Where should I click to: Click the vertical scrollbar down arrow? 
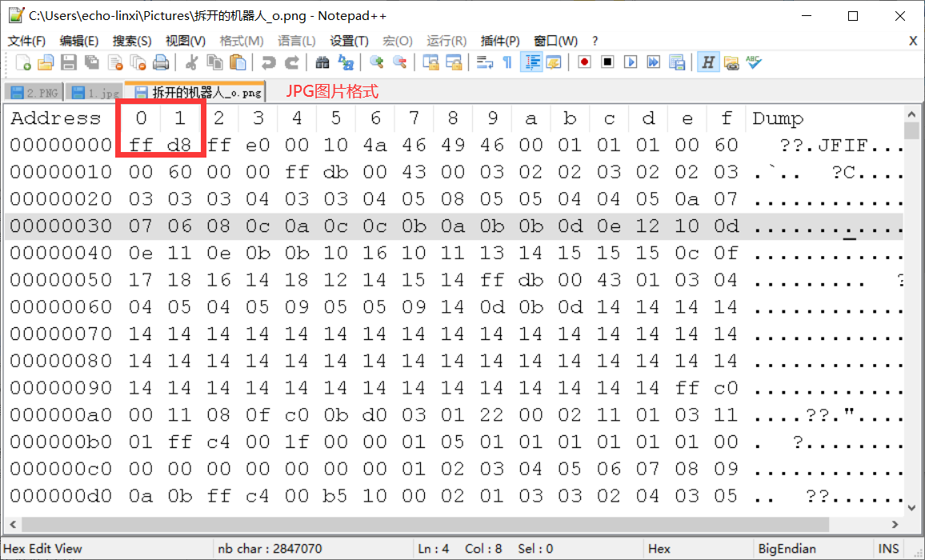point(913,507)
